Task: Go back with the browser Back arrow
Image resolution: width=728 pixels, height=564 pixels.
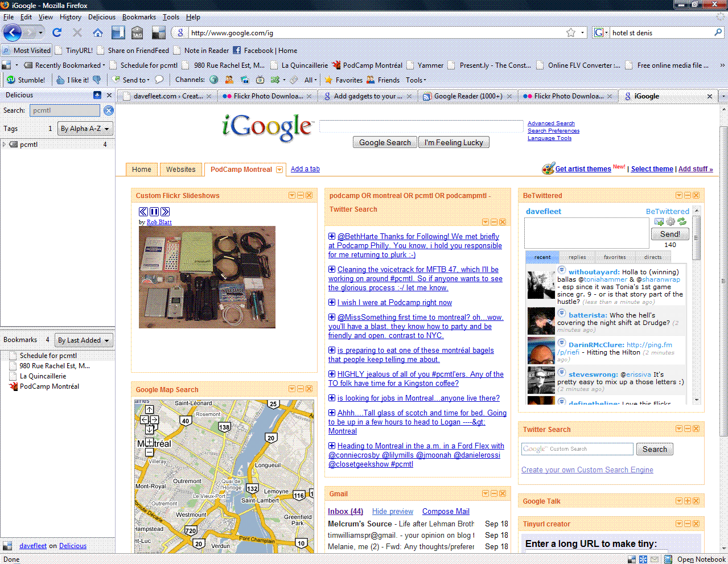Action: coord(13,32)
